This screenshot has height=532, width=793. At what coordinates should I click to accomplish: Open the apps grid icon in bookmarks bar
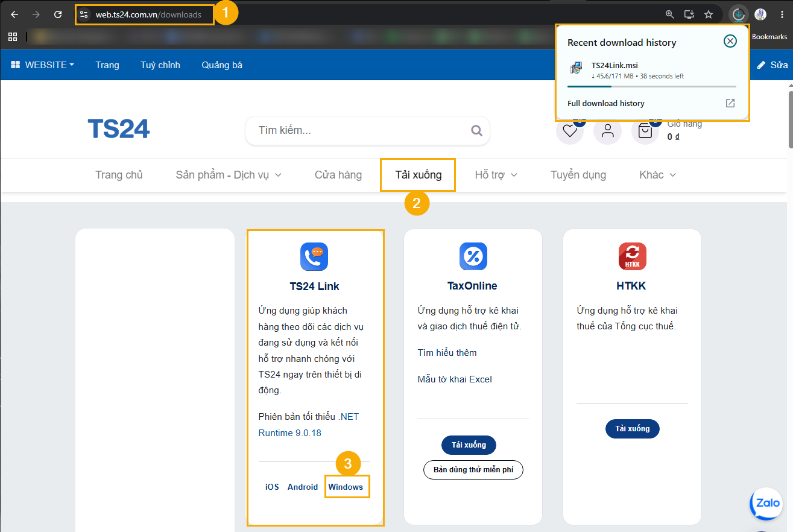(13, 37)
